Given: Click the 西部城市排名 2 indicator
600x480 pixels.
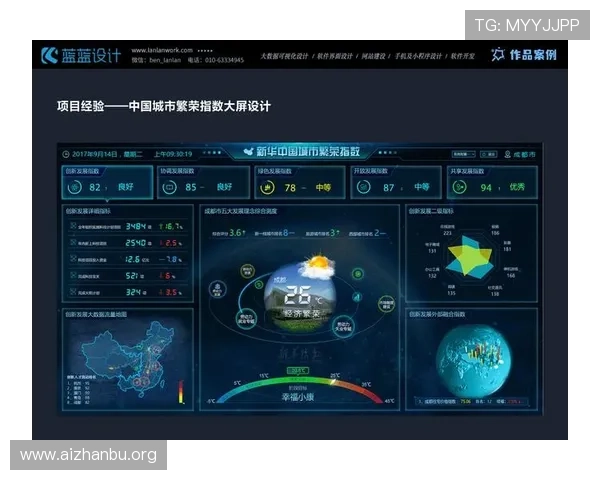Looking at the screenshot, I should click(x=367, y=233).
